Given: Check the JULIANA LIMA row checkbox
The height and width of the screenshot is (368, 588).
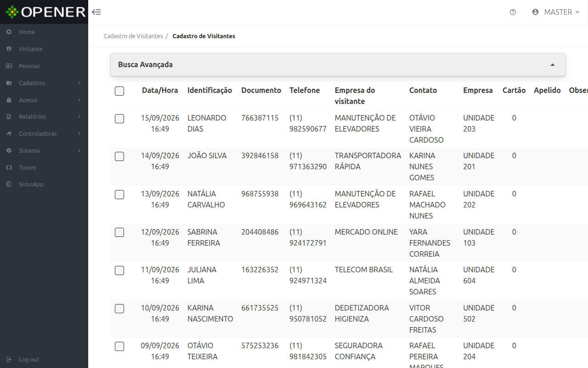Looking at the screenshot, I should (x=119, y=270).
